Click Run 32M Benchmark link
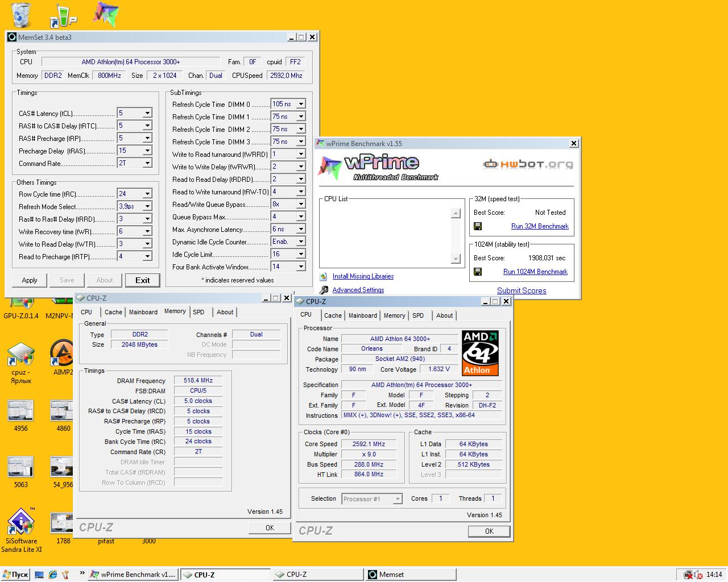This screenshot has height=582, width=728. tap(540, 226)
